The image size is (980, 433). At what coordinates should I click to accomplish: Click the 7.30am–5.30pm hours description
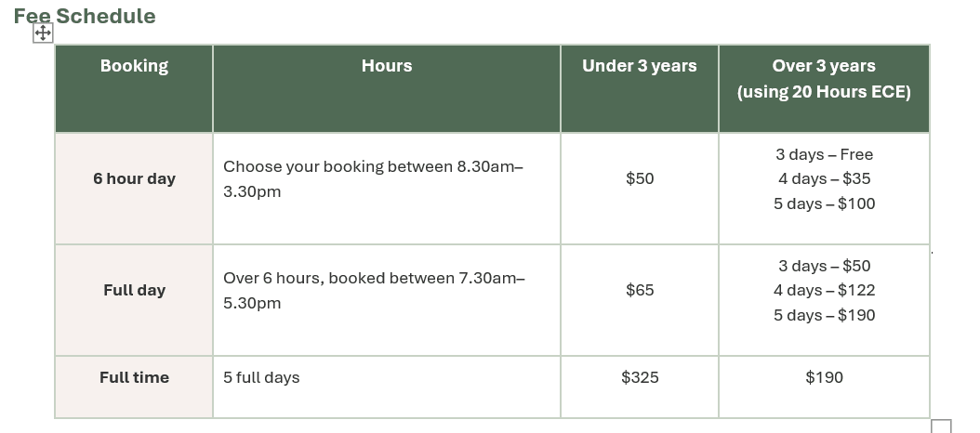tap(374, 290)
